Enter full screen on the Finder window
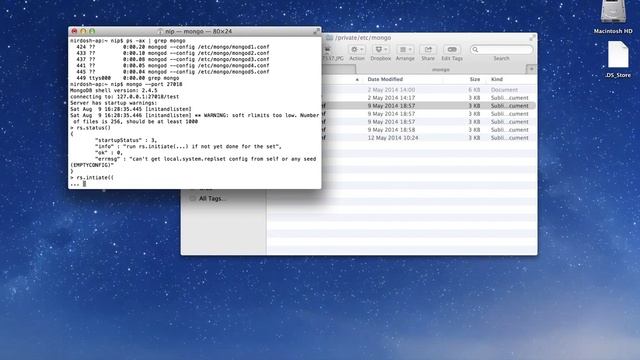640x360 pixels. pos(532,38)
